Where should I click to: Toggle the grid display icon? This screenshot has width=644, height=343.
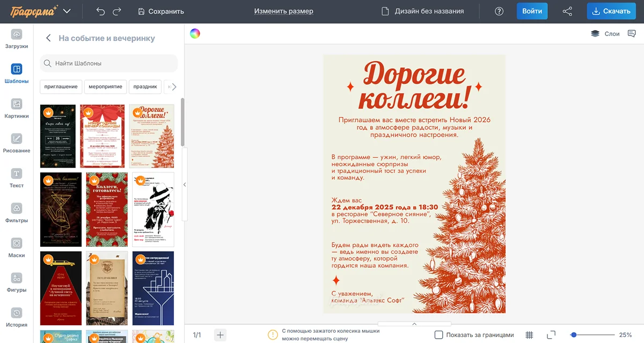(x=529, y=335)
